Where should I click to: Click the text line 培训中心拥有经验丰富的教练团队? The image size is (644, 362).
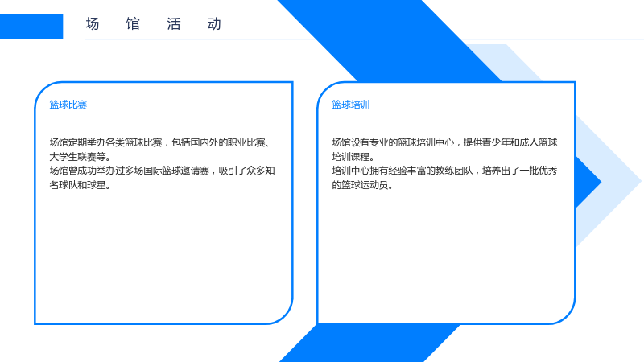click(402, 171)
